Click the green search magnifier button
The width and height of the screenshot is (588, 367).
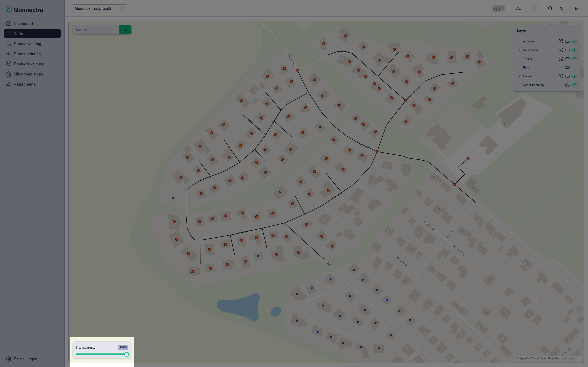[125, 30]
